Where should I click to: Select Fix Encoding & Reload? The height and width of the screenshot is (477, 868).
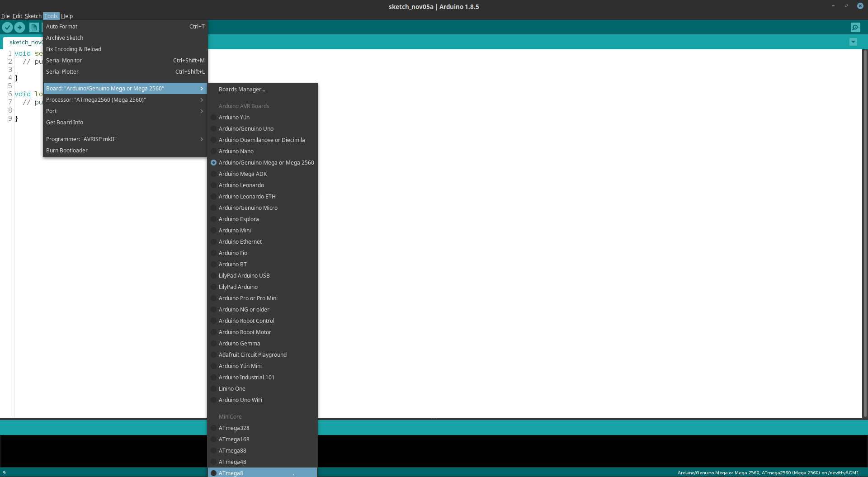click(125, 49)
